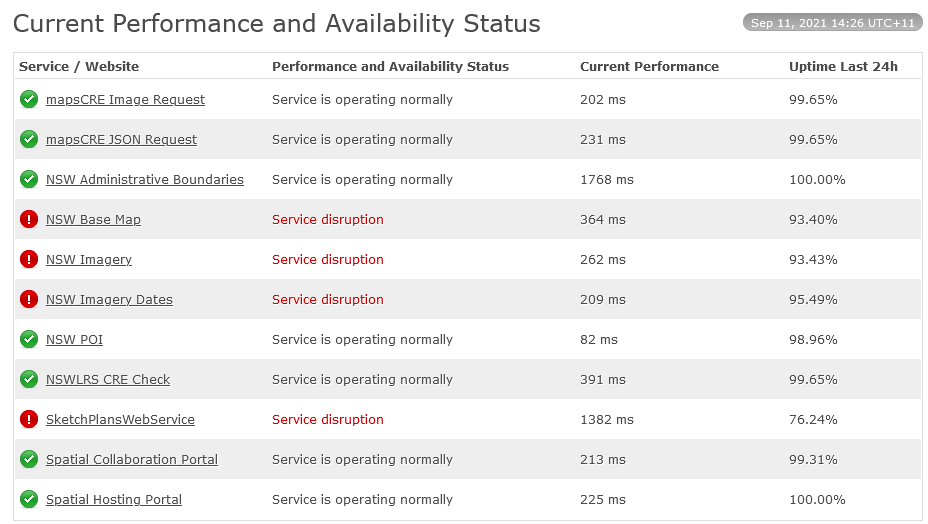The height and width of the screenshot is (524, 928).
Task: Click green icon for NSW Administrative Boundaries
Action: [28, 179]
